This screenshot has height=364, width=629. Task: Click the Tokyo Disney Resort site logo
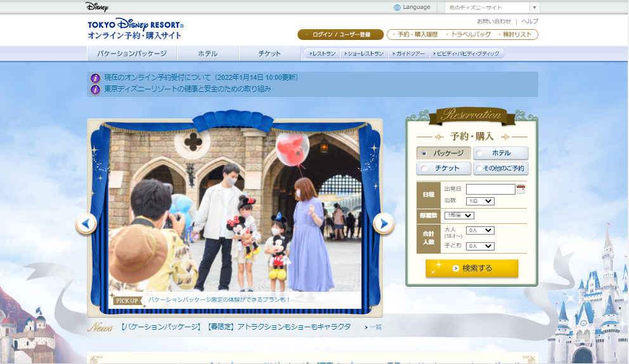click(x=135, y=29)
